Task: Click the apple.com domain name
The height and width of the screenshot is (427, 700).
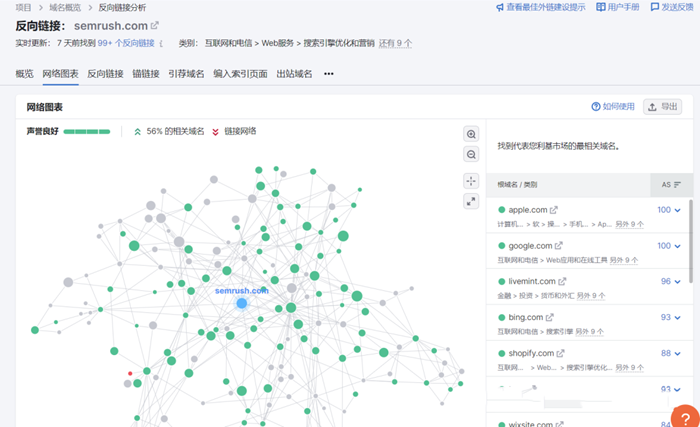Action: coord(528,210)
